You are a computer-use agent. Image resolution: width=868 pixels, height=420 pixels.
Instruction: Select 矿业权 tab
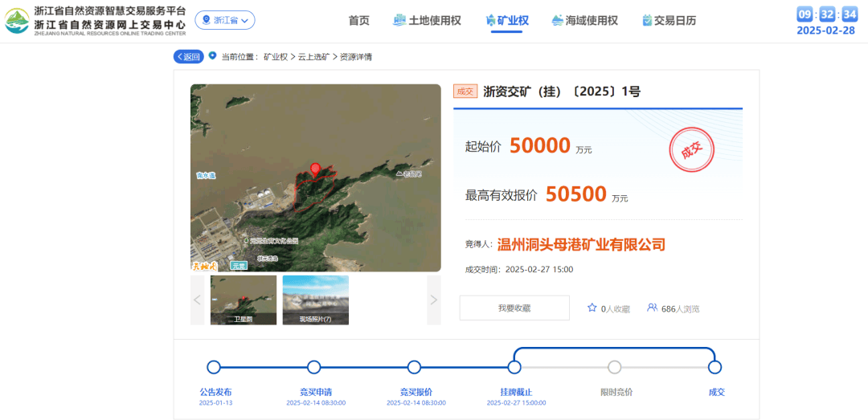(x=506, y=21)
